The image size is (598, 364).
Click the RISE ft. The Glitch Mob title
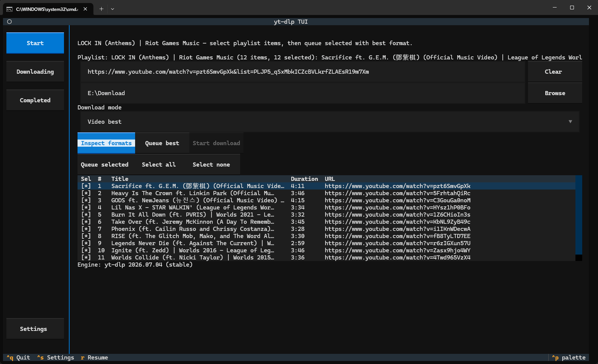[193, 236]
